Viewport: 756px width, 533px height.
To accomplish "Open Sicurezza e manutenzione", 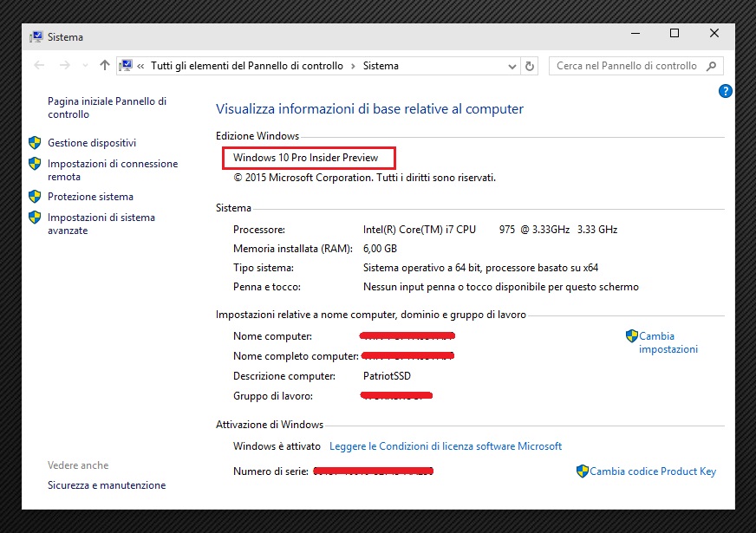I will pos(107,485).
